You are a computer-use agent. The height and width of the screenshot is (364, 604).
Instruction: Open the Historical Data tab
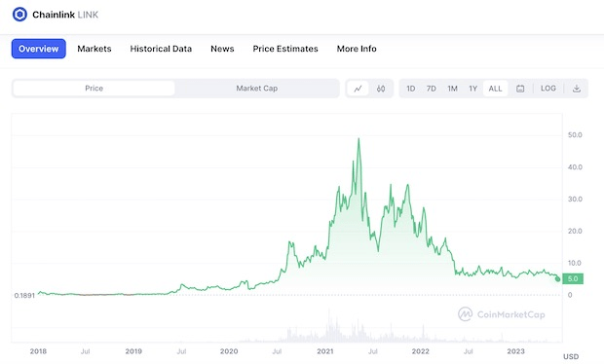coord(161,49)
